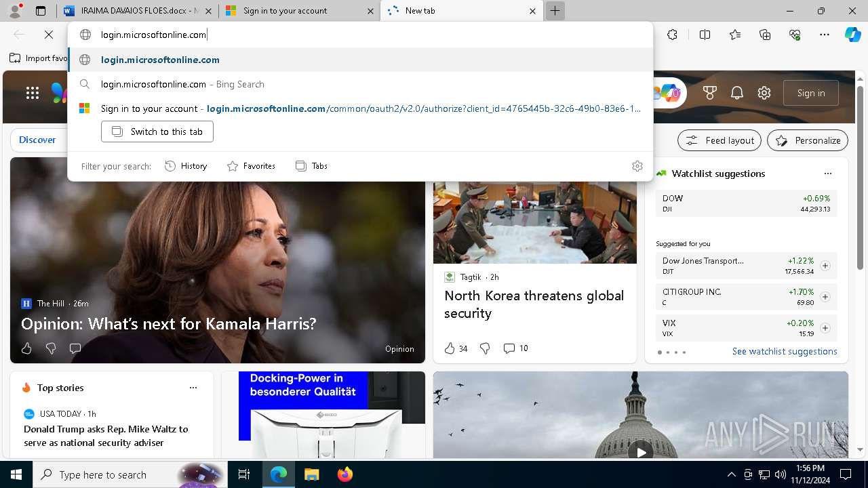Dislike the Kamala Harris story

51,348
